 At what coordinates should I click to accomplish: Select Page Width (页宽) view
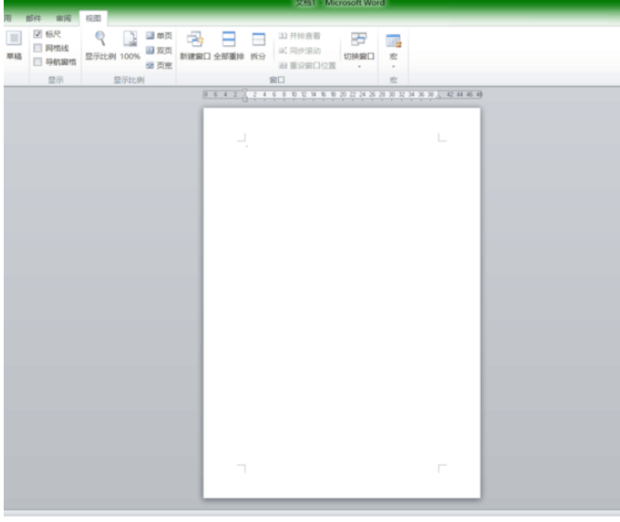159,65
